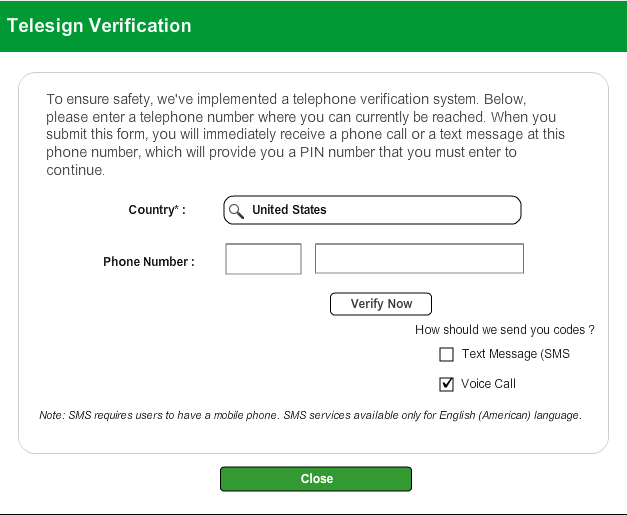Click the word 'continue.' ending the instructions
This screenshot has height=515, width=627.
(x=76, y=170)
